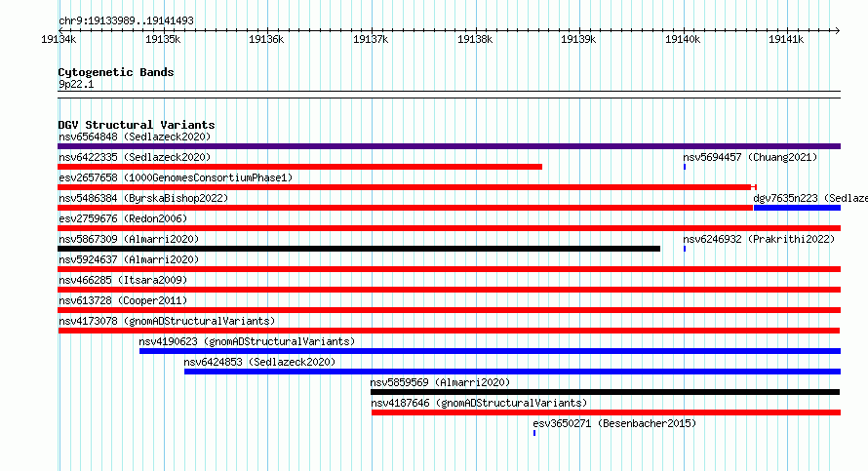Click the small esv3650271 blue marker
The image size is (868, 471).
[534, 433]
